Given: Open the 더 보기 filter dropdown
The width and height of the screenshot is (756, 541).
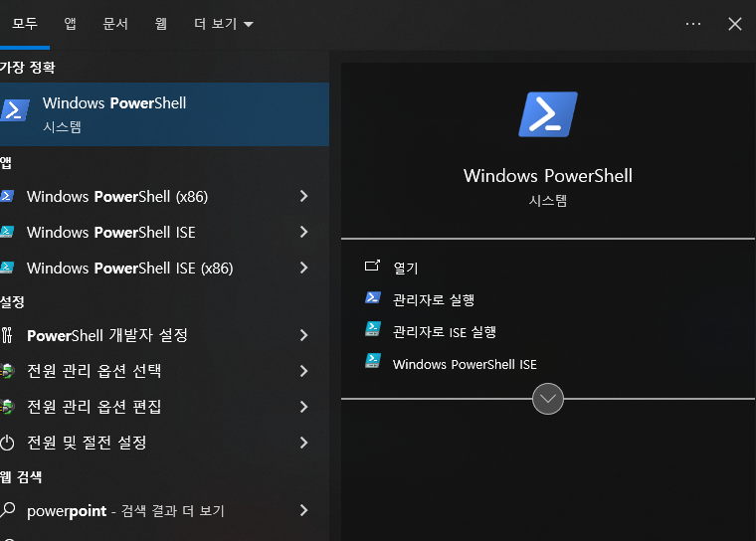Looking at the screenshot, I should click(x=223, y=24).
